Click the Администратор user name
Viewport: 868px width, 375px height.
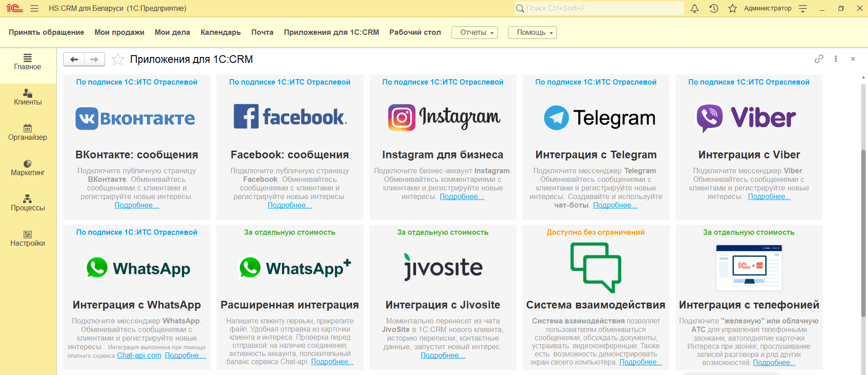[x=768, y=8]
